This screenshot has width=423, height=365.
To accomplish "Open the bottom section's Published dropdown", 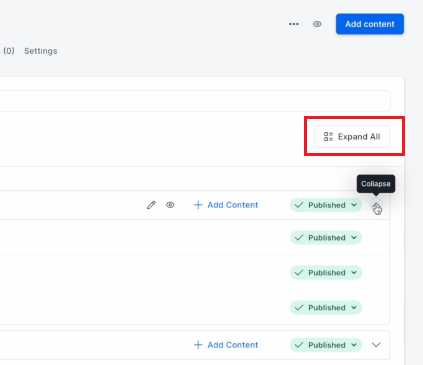I will coord(326,345).
